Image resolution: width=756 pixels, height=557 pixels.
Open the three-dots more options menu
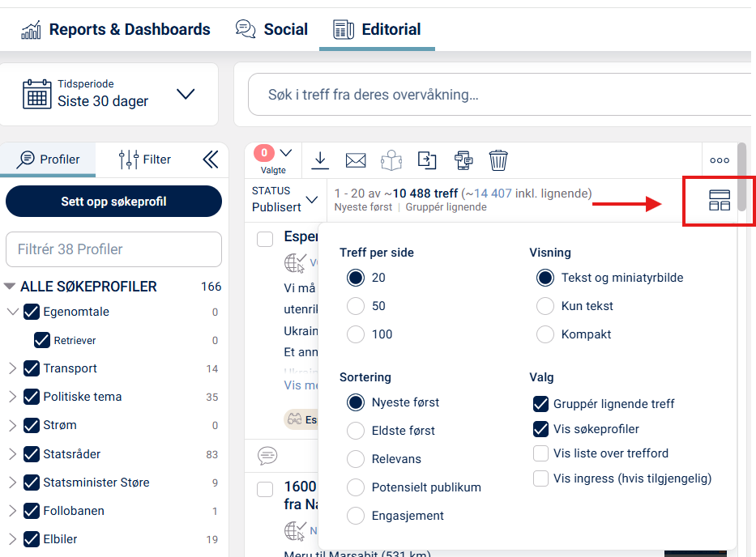coord(720,160)
